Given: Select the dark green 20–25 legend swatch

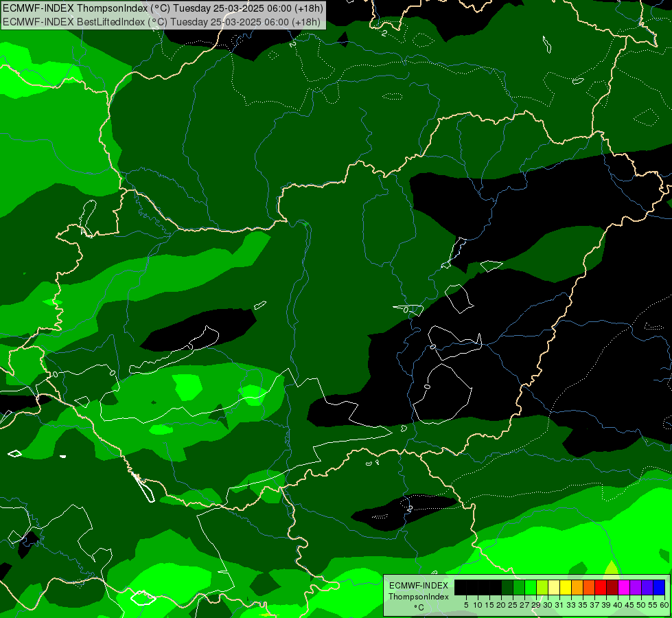Looking at the screenshot, I should [507, 587].
